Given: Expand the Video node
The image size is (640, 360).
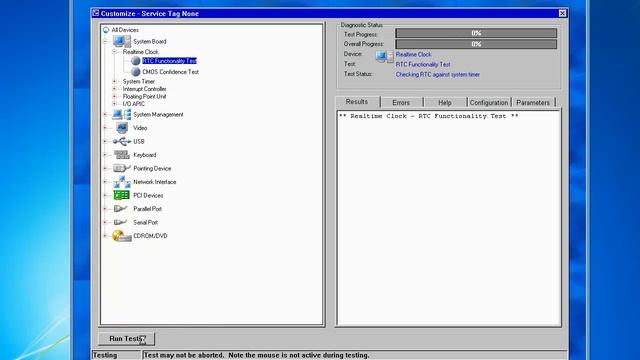Looking at the screenshot, I should (x=105, y=128).
